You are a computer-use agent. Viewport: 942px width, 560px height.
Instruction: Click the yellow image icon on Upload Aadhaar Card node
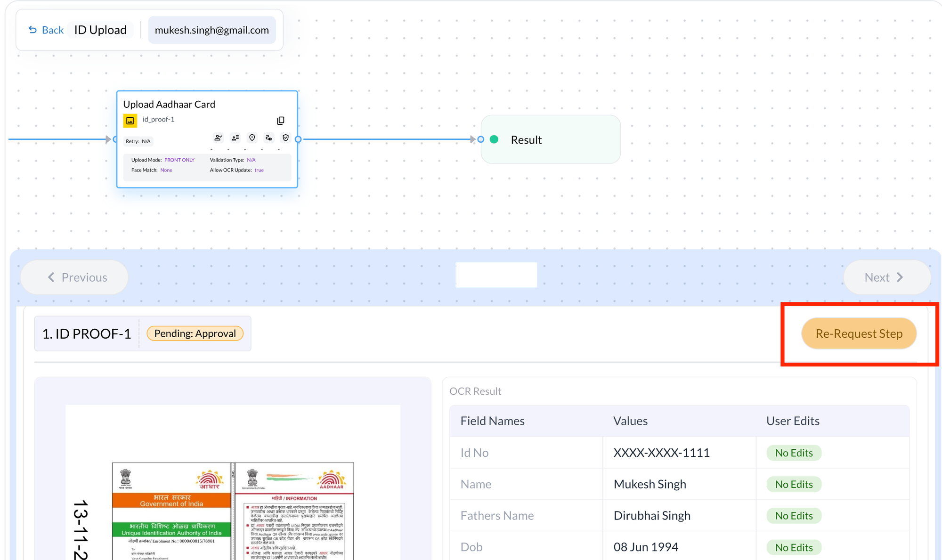pos(130,121)
